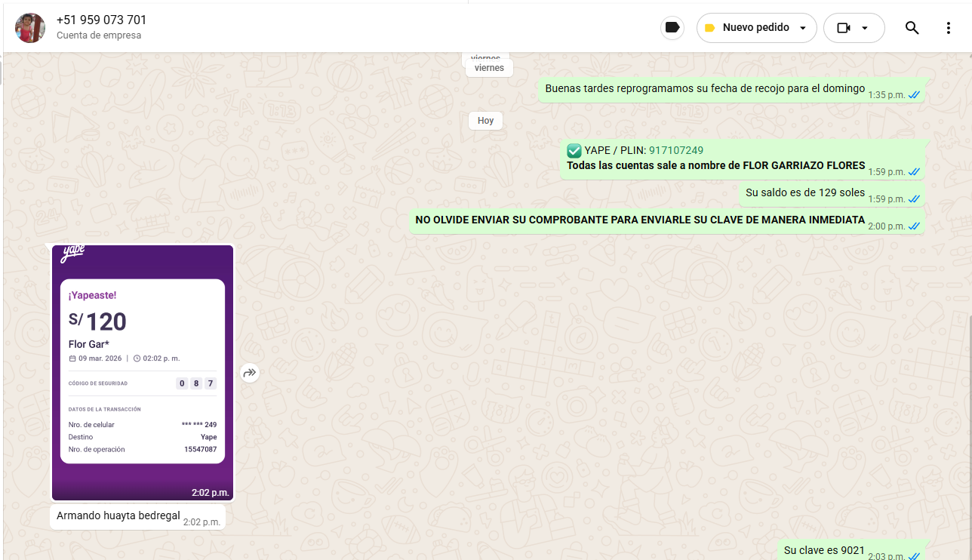Open contact info for +51 959 073 701

pyautogui.click(x=101, y=20)
